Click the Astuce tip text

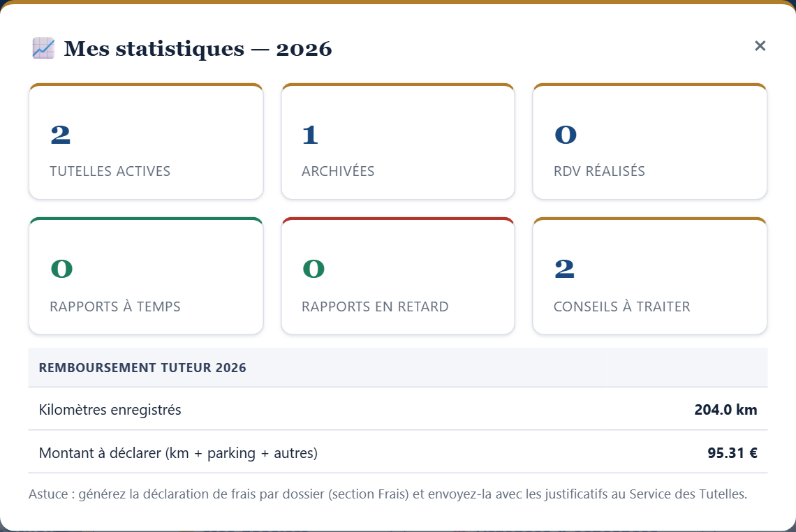388,494
